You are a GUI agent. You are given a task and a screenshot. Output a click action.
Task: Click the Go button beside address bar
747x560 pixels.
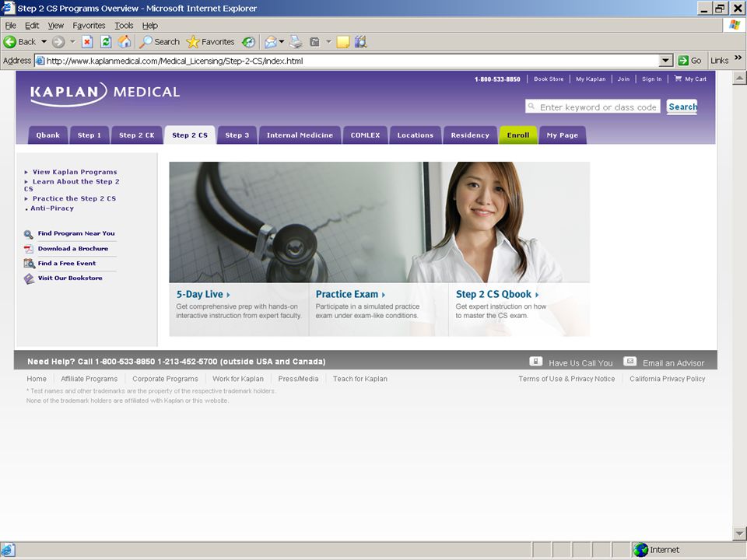pos(690,61)
